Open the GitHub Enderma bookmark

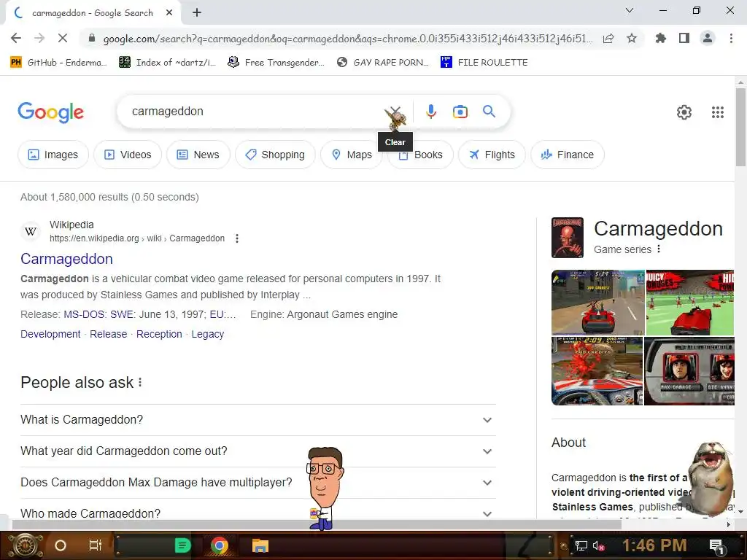point(58,63)
